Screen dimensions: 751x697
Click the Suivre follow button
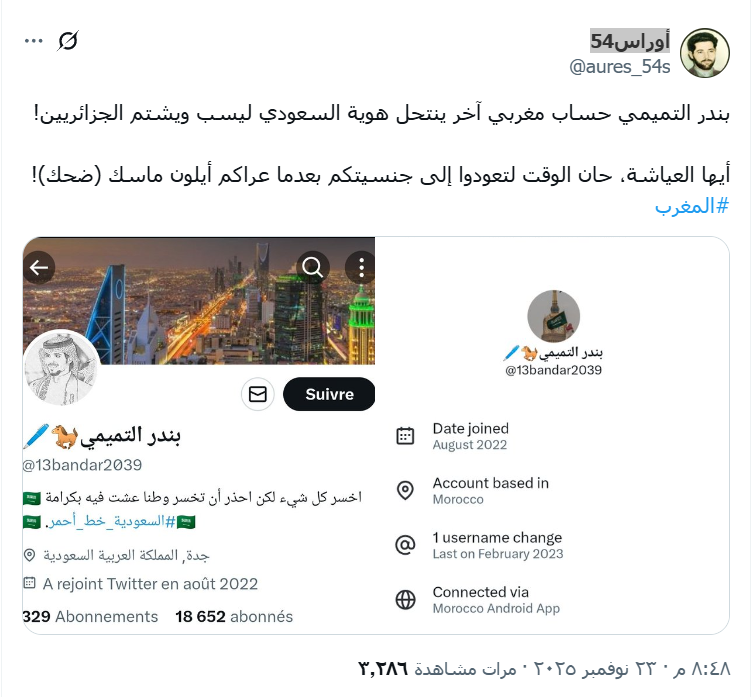pyautogui.click(x=330, y=394)
